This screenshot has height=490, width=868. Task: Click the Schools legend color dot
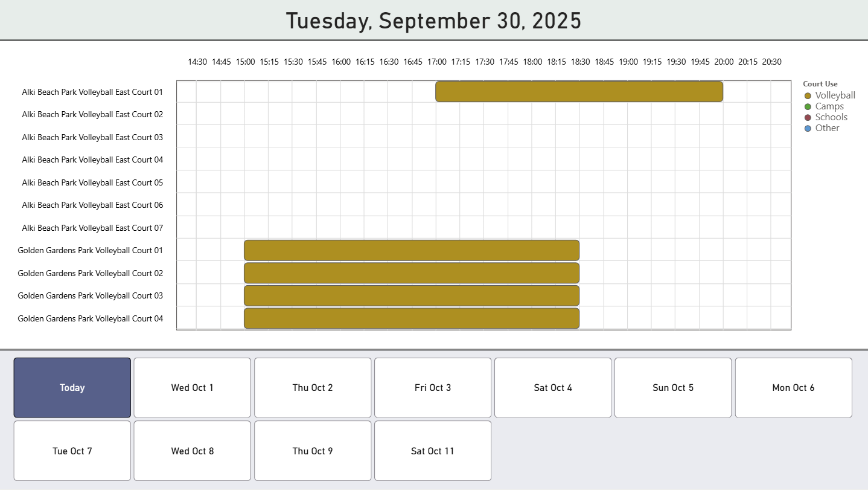(x=808, y=117)
